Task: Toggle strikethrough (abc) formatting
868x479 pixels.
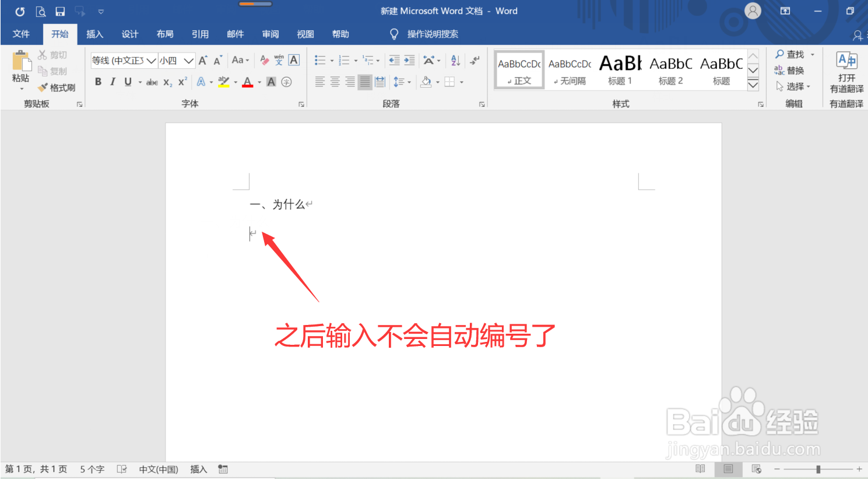Action: (x=152, y=82)
